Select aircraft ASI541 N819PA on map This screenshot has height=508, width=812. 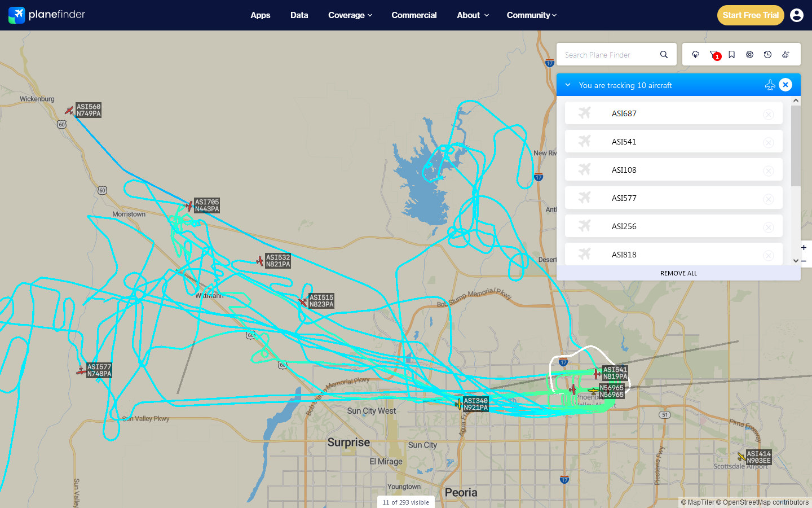click(x=597, y=373)
